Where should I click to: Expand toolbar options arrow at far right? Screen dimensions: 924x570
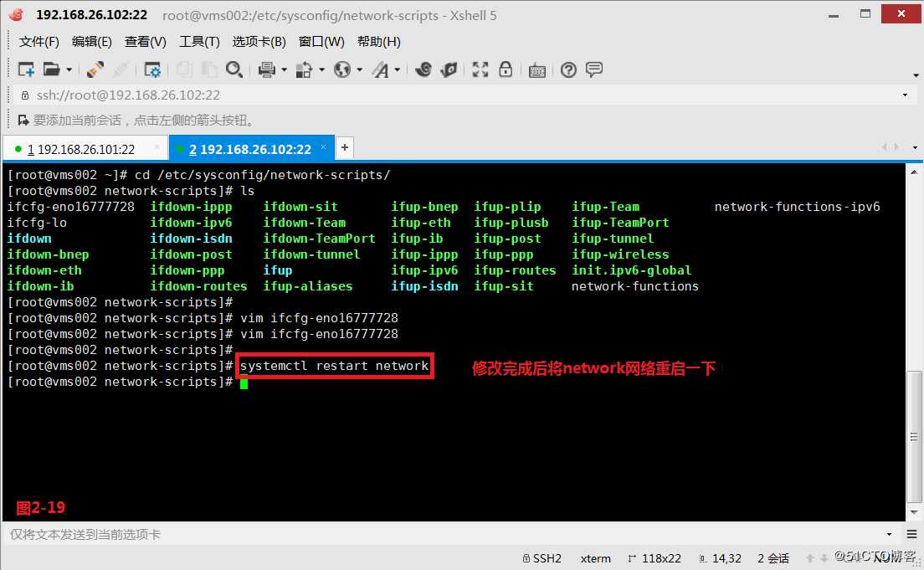916,75
